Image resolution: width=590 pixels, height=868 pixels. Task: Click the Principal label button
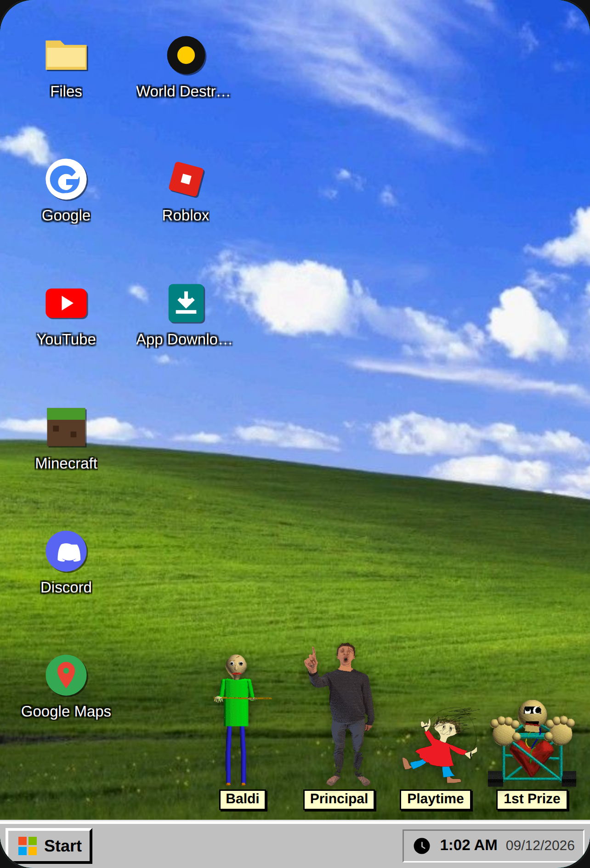point(339,799)
